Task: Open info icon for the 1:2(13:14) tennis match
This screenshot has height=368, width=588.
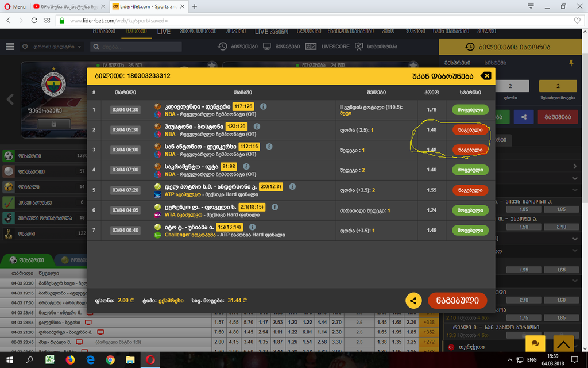Action: [x=253, y=227]
